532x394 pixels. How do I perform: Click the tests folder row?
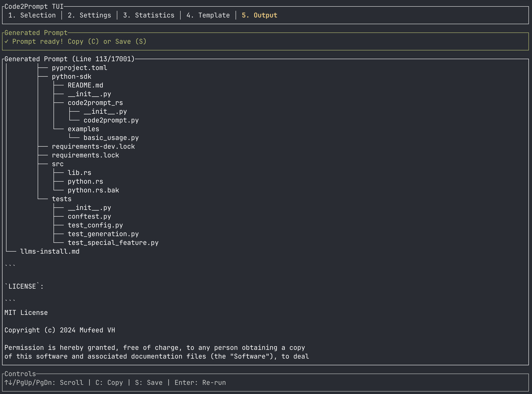(62, 199)
